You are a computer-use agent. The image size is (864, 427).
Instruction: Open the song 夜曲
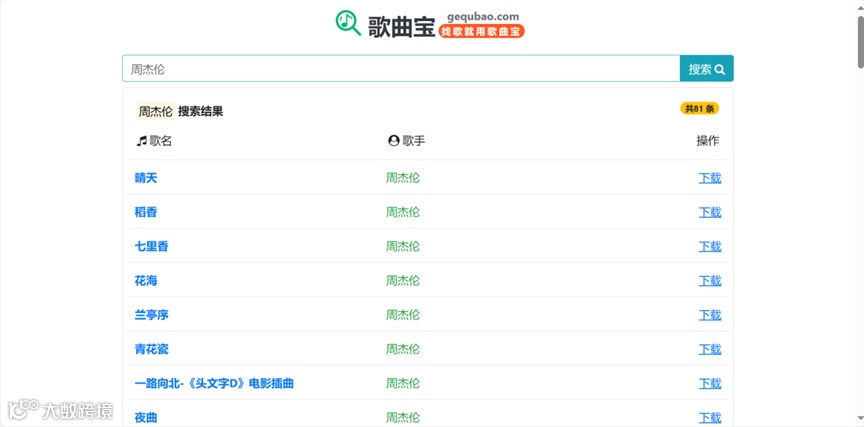tap(146, 417)
